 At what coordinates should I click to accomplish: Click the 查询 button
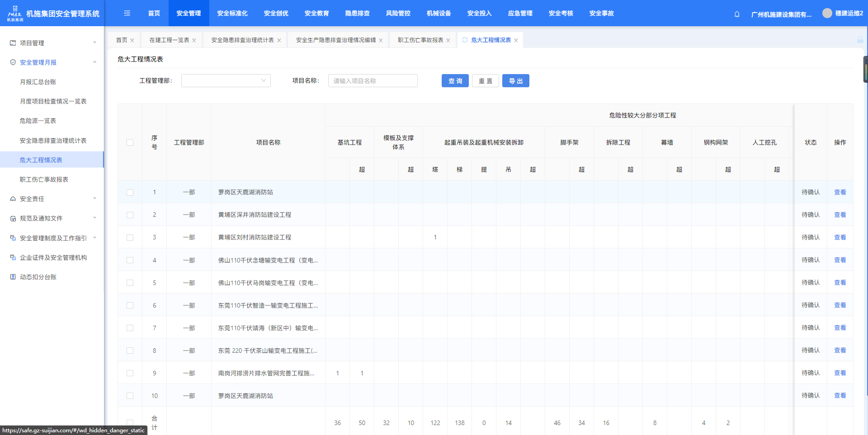click(x=455, y=81)
